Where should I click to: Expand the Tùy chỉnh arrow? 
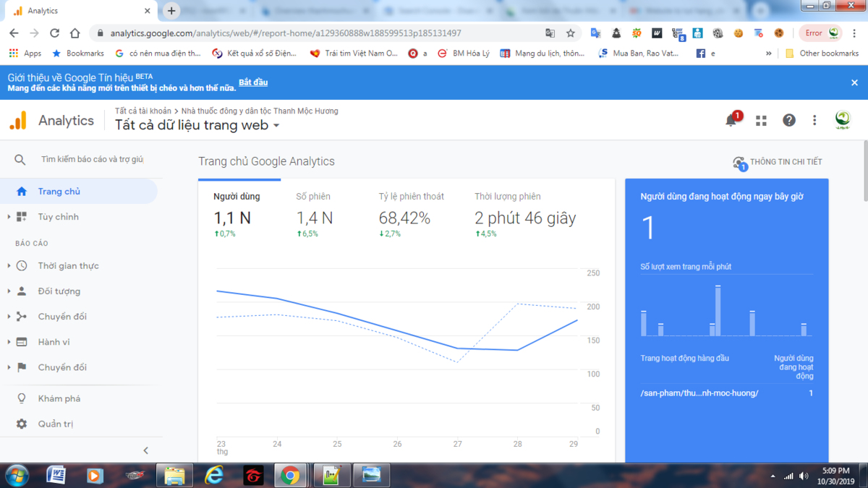click(9, 217)
